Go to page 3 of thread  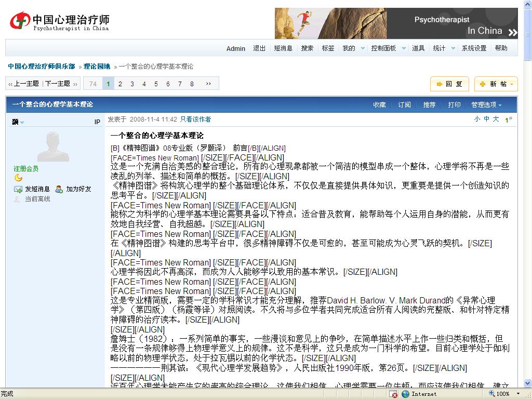pyautogui.click(x=132, y=84)
